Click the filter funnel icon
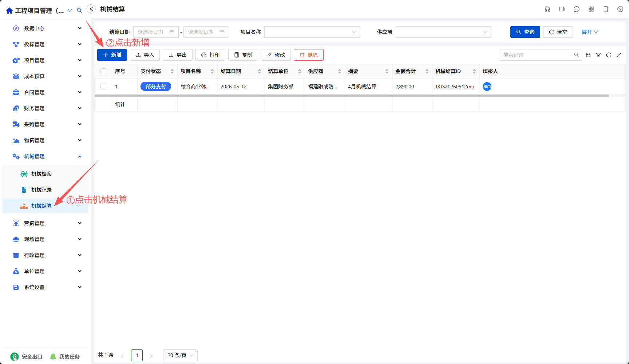The width and height of the screenshot is (629, 364). (598, 55)
